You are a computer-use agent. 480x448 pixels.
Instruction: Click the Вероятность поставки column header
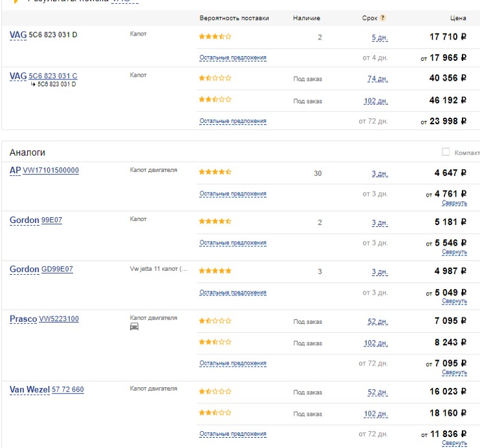234,18
